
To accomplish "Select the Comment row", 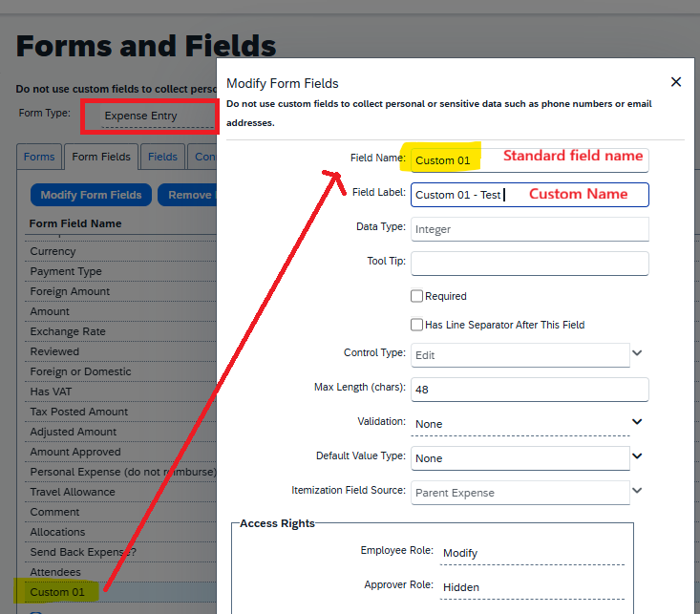I will [120, 512].
